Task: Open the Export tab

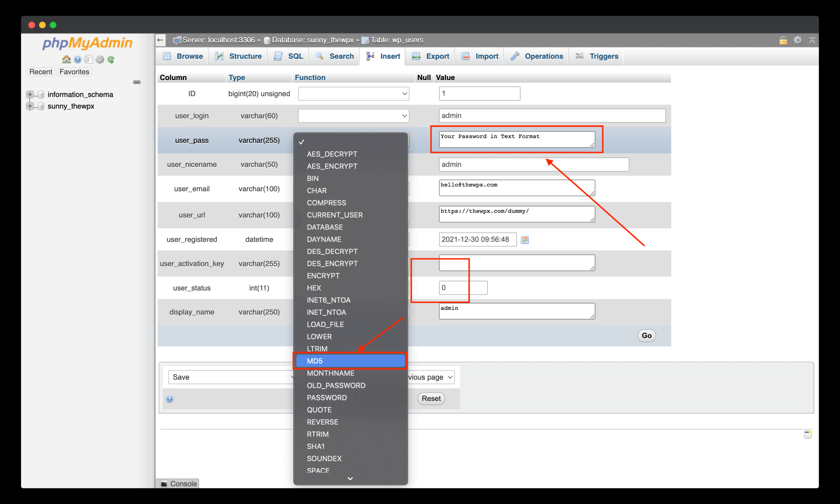Action: tap(431, 56)
